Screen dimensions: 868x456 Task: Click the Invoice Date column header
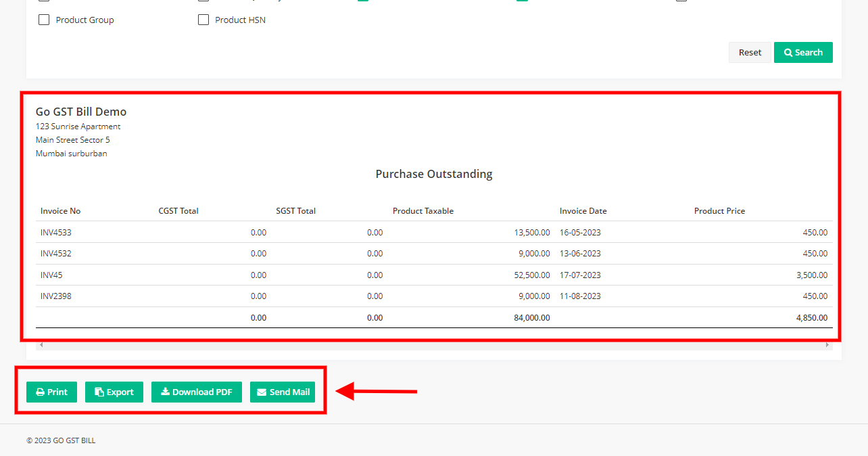pos(583,211)
